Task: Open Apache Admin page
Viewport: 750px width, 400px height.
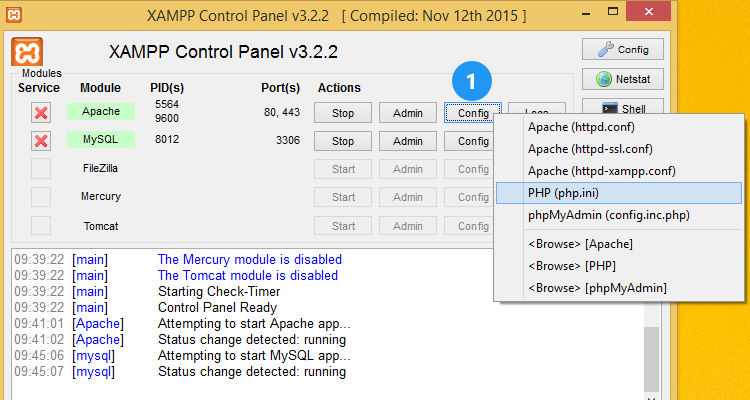Action: [408, 113]
